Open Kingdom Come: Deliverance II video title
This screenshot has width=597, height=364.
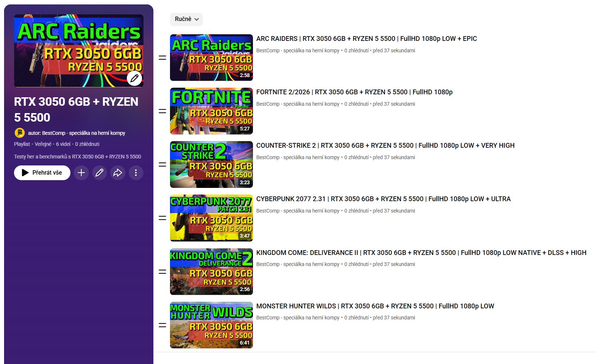421,253
